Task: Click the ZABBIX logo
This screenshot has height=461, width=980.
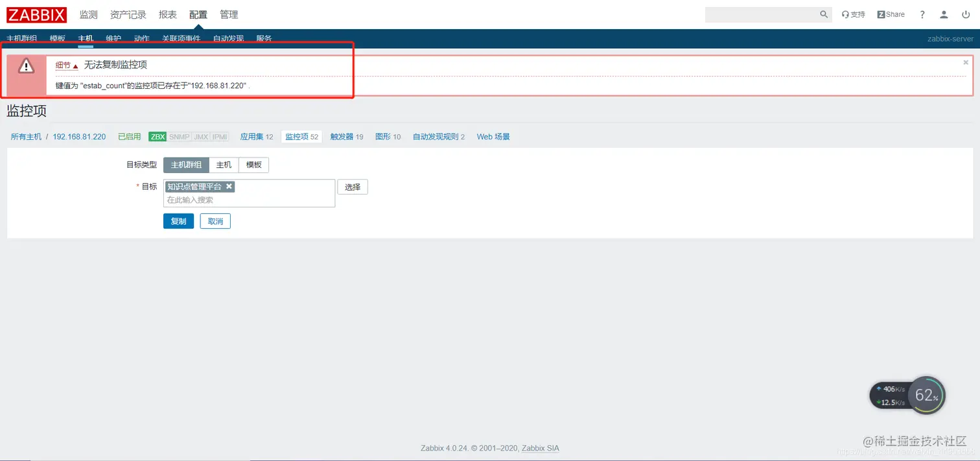Action: coord(36,14)
